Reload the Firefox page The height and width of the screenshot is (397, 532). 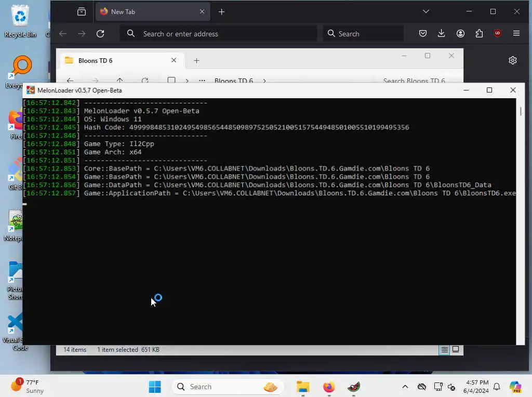100,34
